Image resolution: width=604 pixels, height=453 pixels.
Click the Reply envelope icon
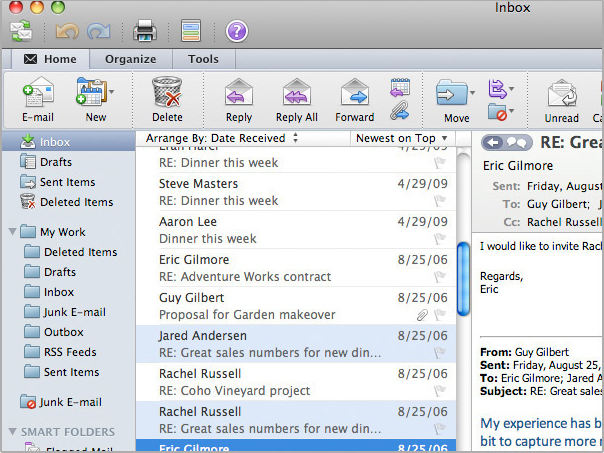coord(239,94)
